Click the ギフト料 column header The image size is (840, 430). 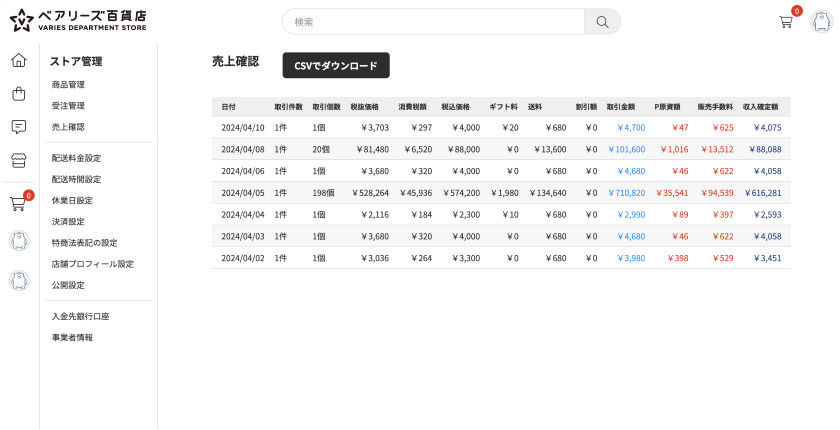click(x=504, y=107)
